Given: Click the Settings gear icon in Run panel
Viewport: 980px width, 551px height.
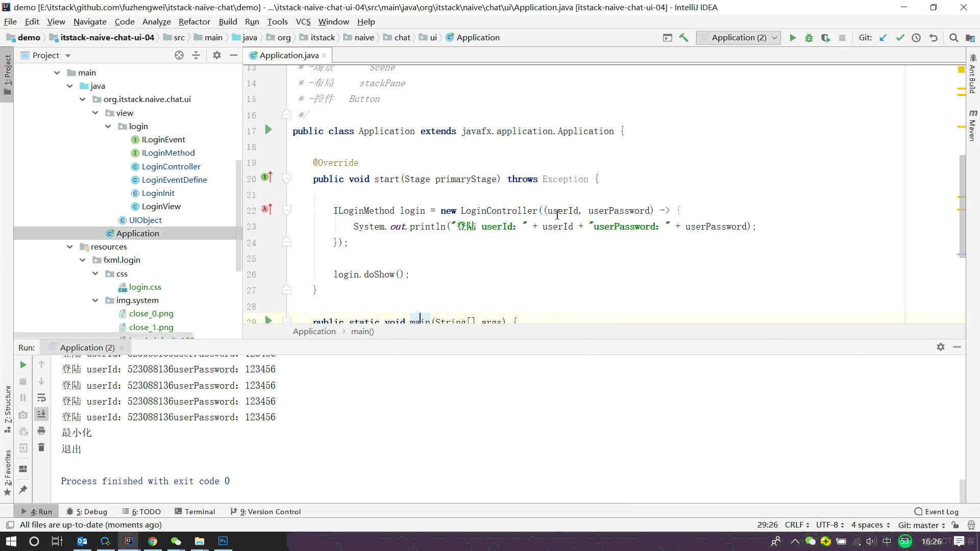Looking at the screenshot, I should pos(940,347).
